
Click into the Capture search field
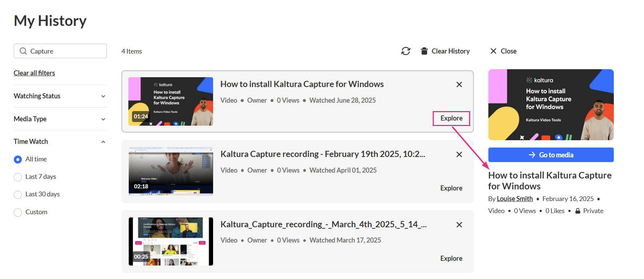[65, 51]
